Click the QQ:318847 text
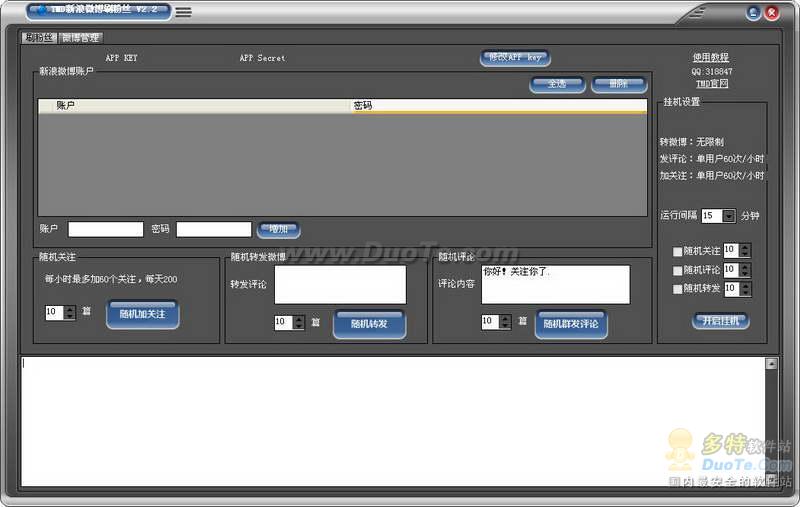The height and width of the screenshot is (507, 800). tap(712, 71)
